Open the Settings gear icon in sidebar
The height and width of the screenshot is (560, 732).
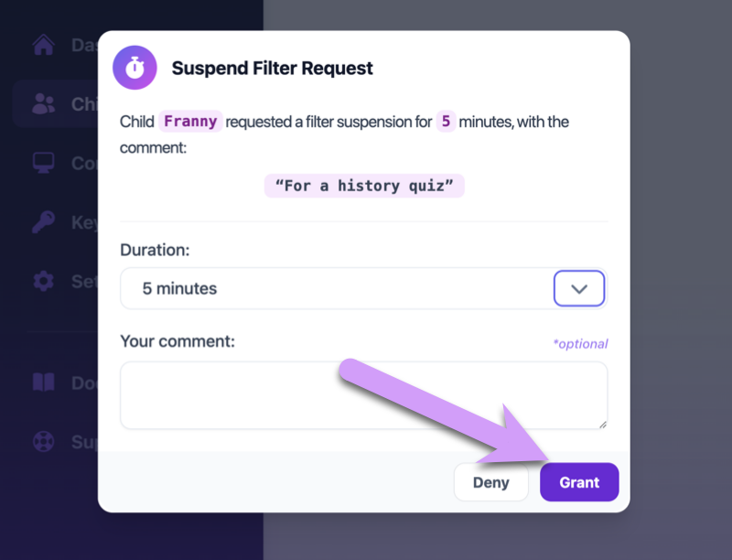(x=43, y=281)
